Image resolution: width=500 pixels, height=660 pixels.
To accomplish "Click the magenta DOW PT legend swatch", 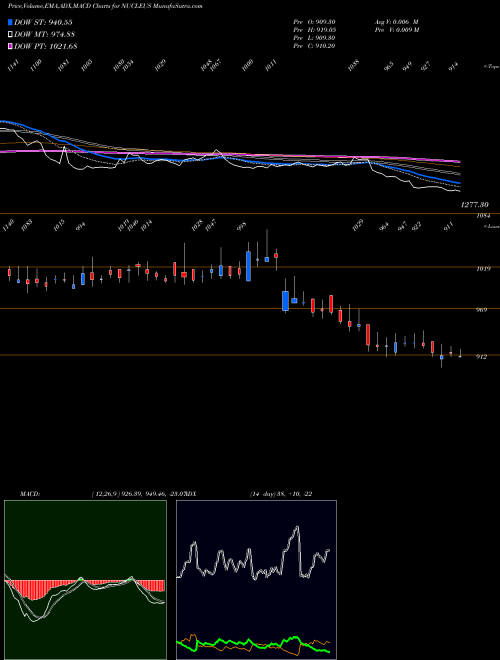I will (11, 46).
